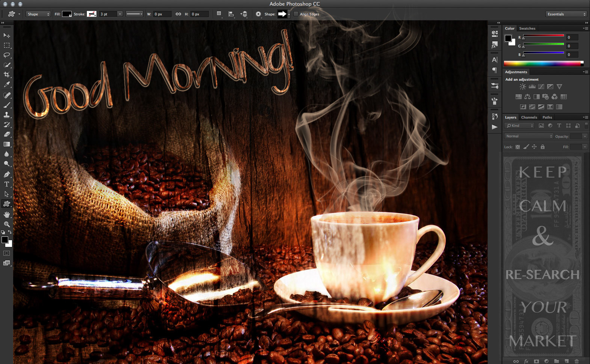
Task: Open the Brush Presets panel icon
Action: [495, 86]
